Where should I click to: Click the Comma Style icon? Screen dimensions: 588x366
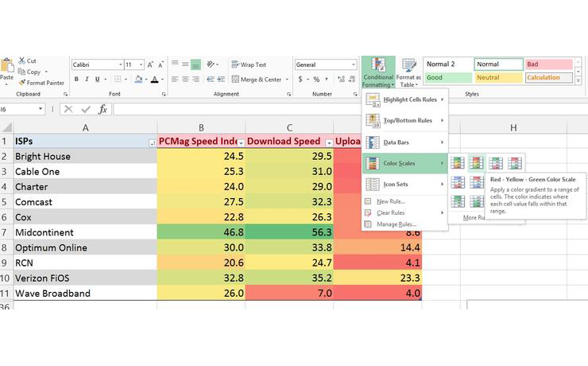click(327, 80)
